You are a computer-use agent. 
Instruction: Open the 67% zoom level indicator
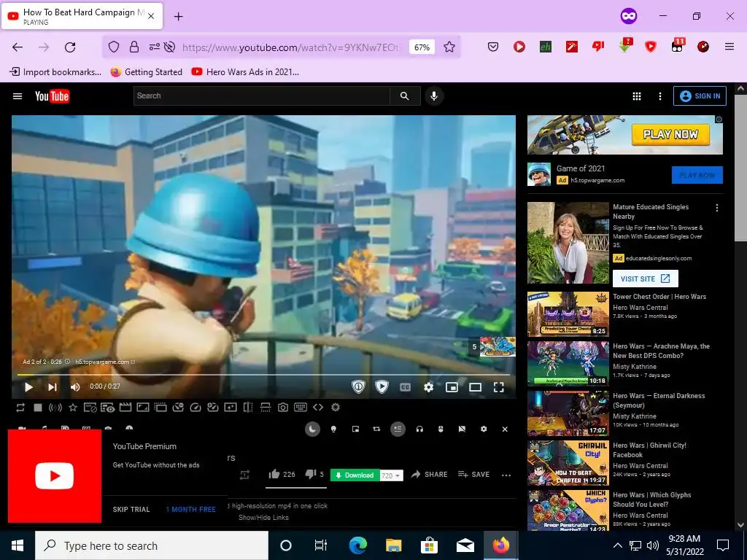coord(422,47)
